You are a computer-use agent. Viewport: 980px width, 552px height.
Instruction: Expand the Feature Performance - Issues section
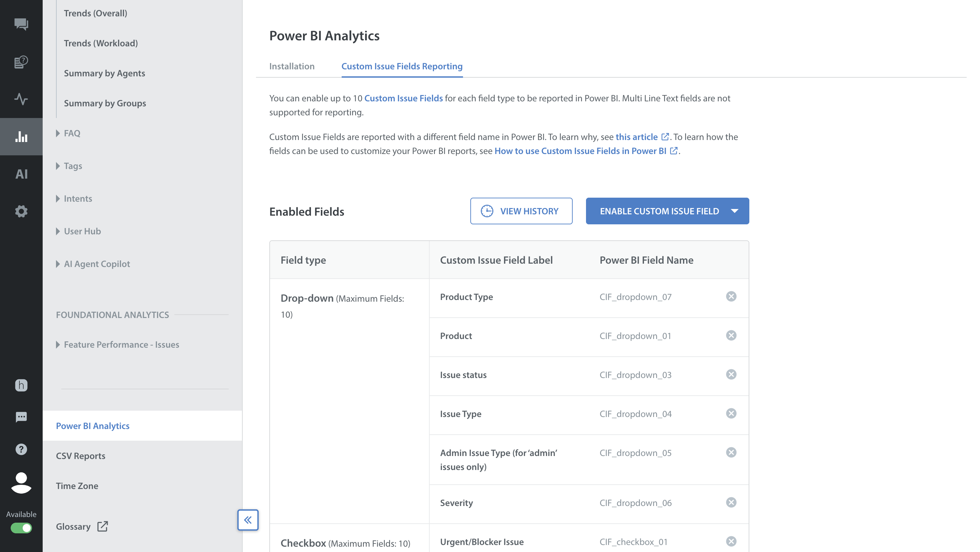pyautogui.click(x=58, y=345)
